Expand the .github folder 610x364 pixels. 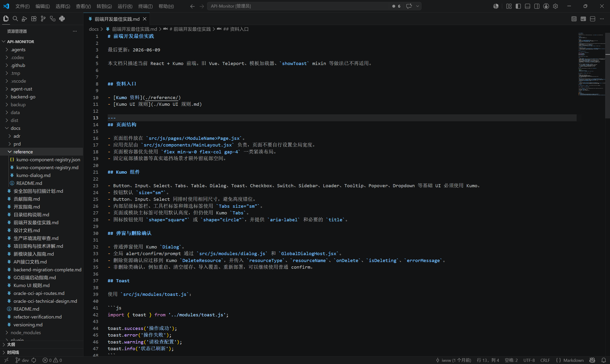click(x=42, y=65)
